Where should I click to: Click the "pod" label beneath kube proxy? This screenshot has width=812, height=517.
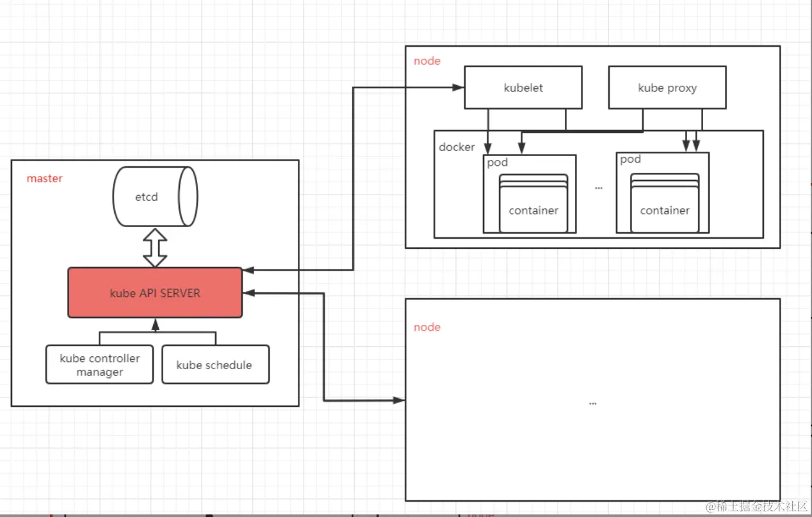630,159
